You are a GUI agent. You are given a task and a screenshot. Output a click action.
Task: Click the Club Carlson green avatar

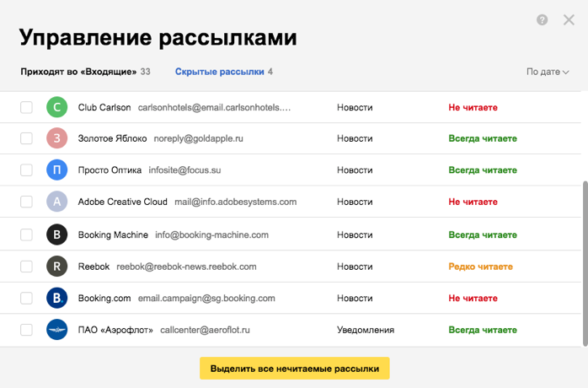coord(57,107)
